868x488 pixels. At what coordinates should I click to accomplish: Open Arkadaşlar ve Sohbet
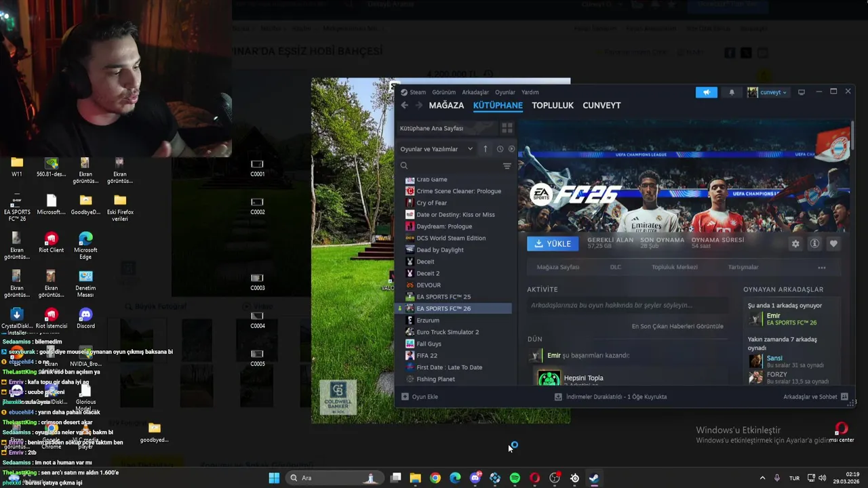point(816,396)
